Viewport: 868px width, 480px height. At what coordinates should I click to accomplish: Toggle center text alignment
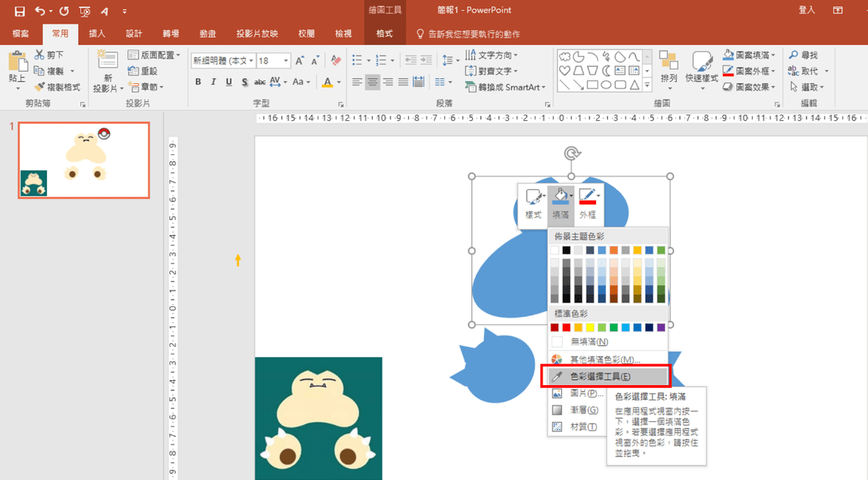(x=373, y=82)
